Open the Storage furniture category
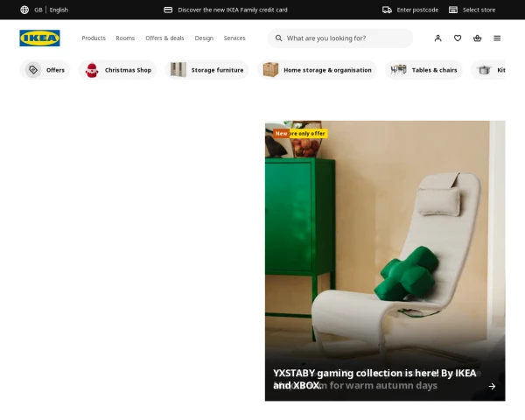 pyautogui.click(x=206, y=70)
